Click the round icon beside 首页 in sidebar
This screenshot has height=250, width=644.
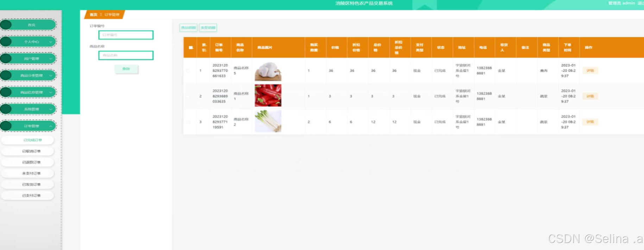[x=6, y=25]
